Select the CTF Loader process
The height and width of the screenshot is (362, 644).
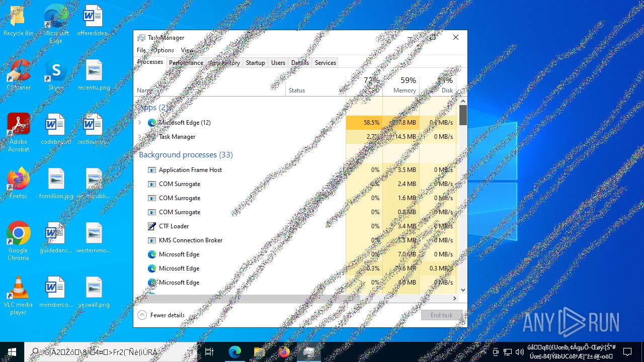pyautogui.click(x=297, y=226)
